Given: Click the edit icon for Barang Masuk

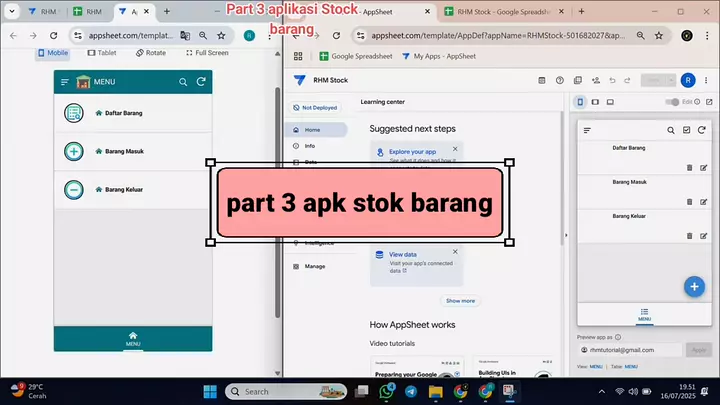Looking at the screenshot, I should click(703, 201).
